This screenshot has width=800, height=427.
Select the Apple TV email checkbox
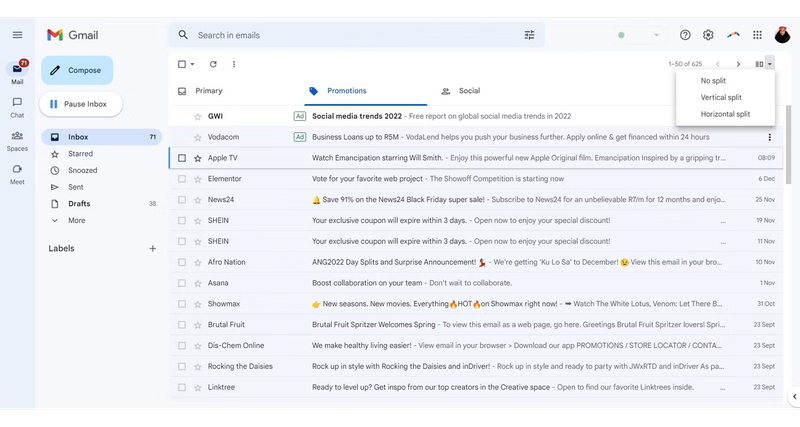point(182,158)
